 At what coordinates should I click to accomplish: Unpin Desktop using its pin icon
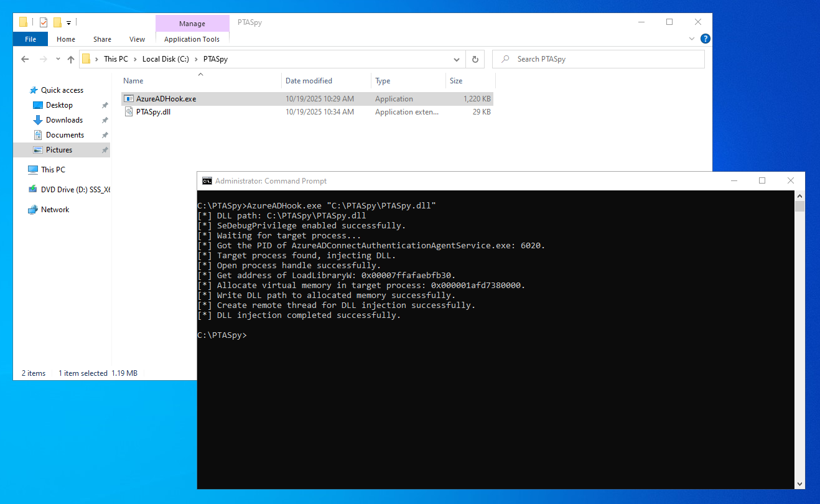105,106
